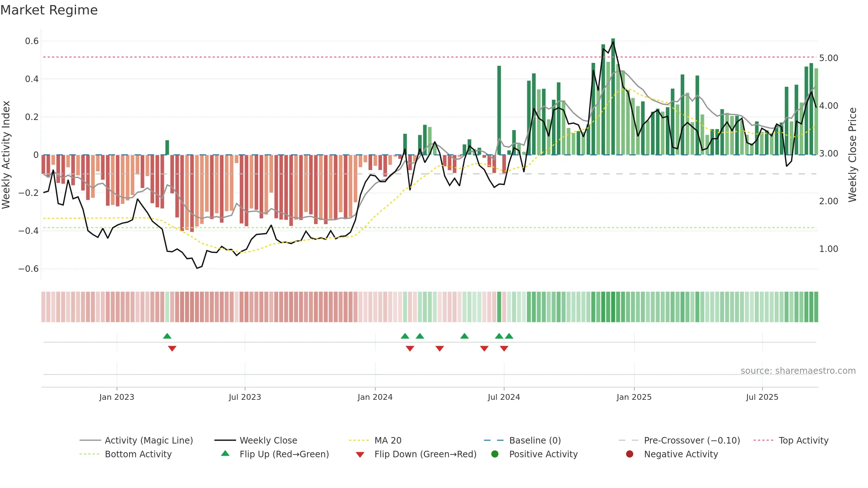Click the Jan 2024 axis label
The width and height of the screenshot is (868, 488).
point(375,397)
